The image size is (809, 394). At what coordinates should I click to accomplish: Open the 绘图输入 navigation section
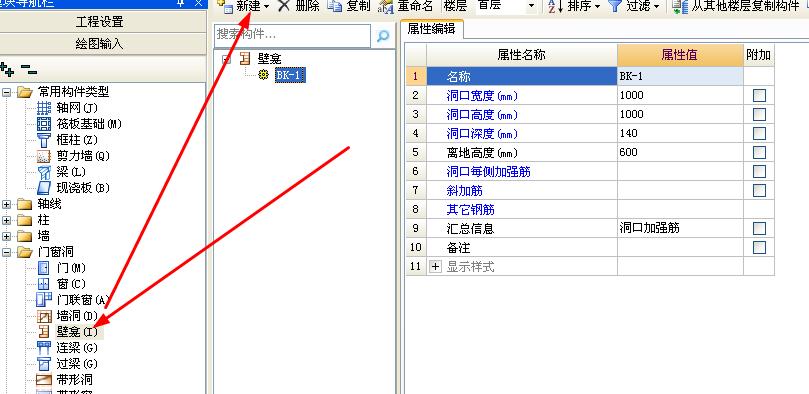100,44
